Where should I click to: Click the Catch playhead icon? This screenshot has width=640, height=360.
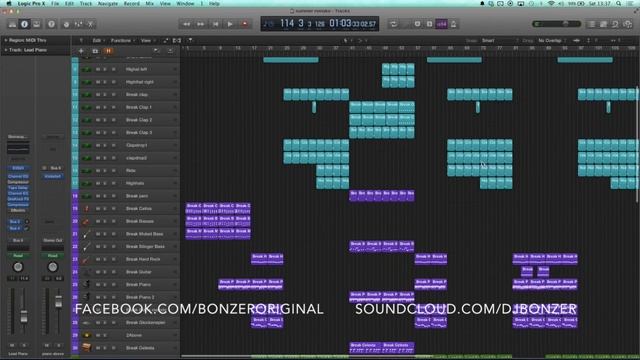coord(190,40)
